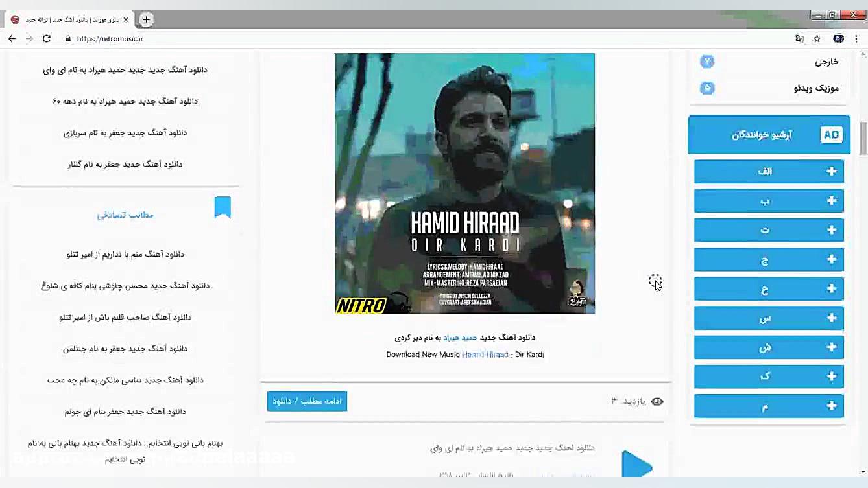Open the translate page icon
Image resolution: width=868 pixels, height=488 pixels.
tap(799, 39)
